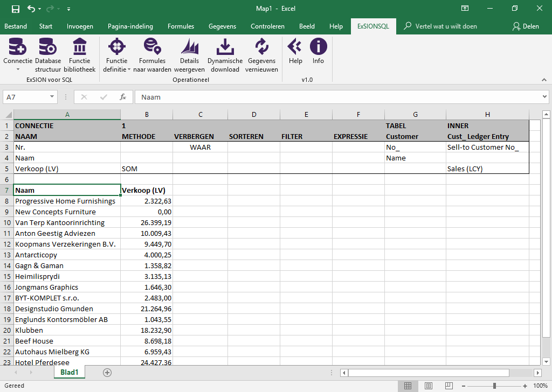This screenshot has width=552, height=392.
Task: Open the Gegevens tab
Action: 222,26
